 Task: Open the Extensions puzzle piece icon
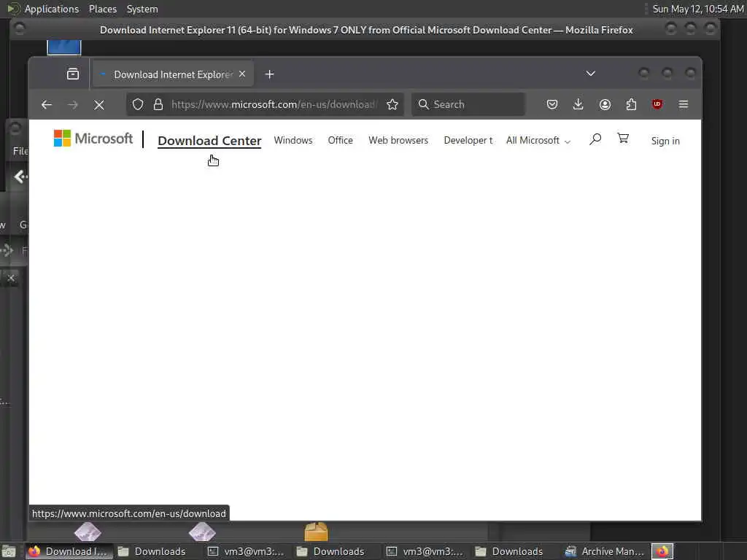[631, 104]
